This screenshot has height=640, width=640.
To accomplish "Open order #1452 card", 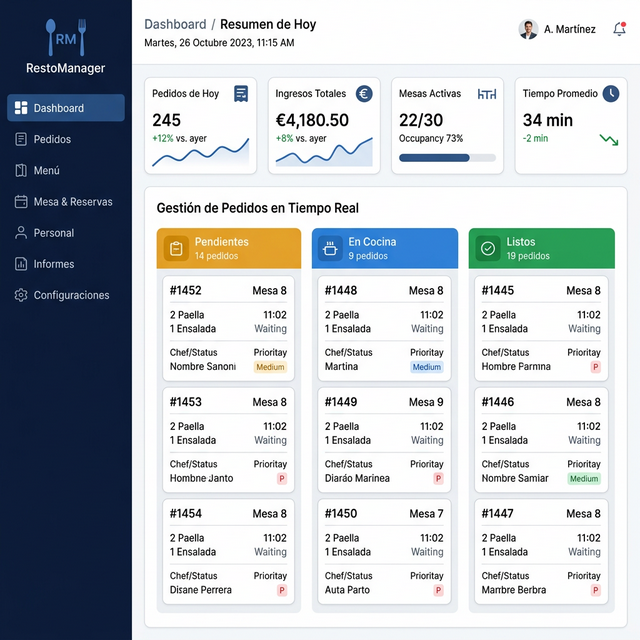I will 228,328.
